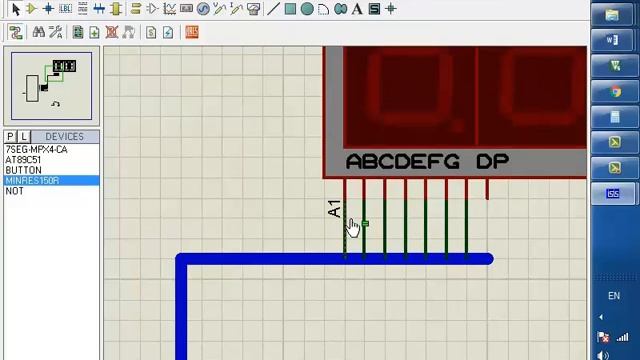The width and height of the screenshot is (640, 360).
Task: Select the 2D line drawing tool
Action: pos(273,9)
